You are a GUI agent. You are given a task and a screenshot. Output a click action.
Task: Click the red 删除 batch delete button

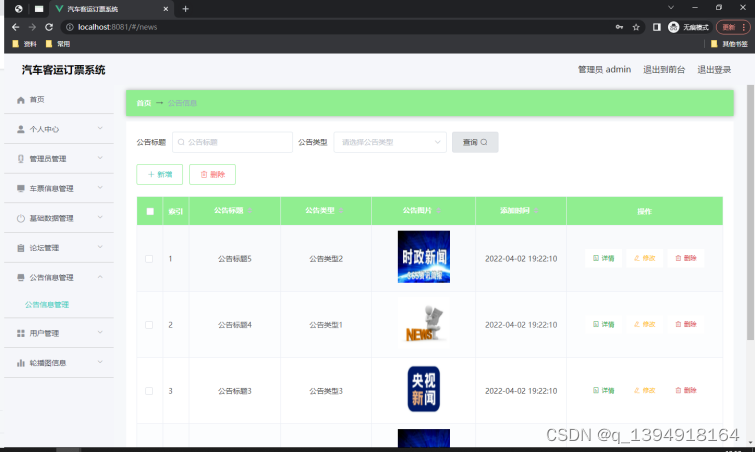tap(212, 175)
